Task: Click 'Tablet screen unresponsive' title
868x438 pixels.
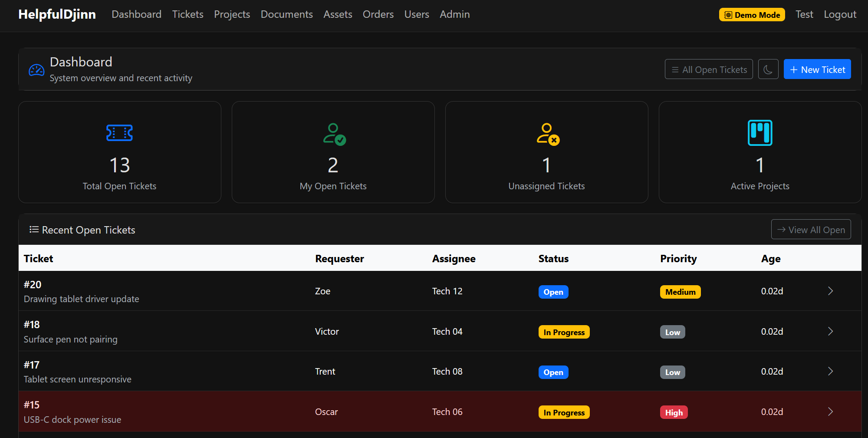Action: (77, 379)
